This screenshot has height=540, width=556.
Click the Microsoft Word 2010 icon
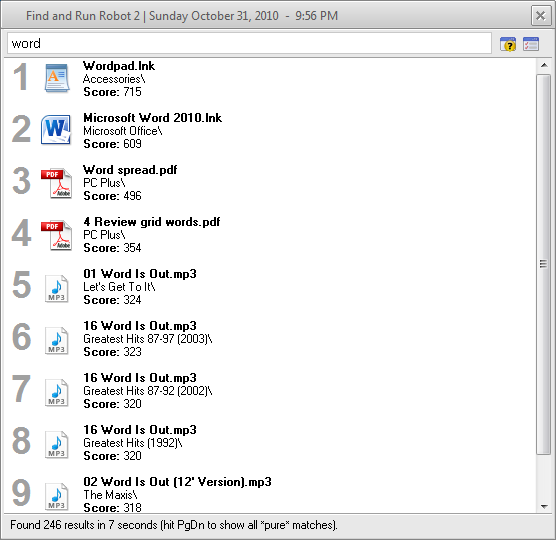[56, 130]
